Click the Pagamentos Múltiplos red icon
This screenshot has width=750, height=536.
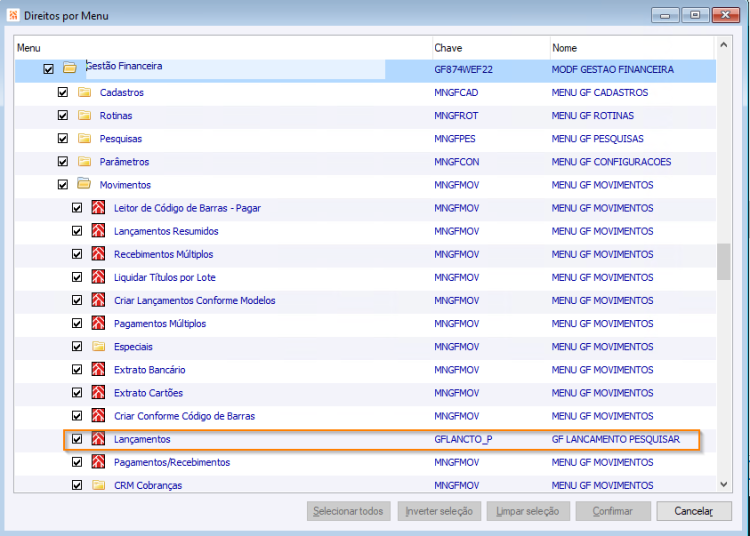point(98,323)
